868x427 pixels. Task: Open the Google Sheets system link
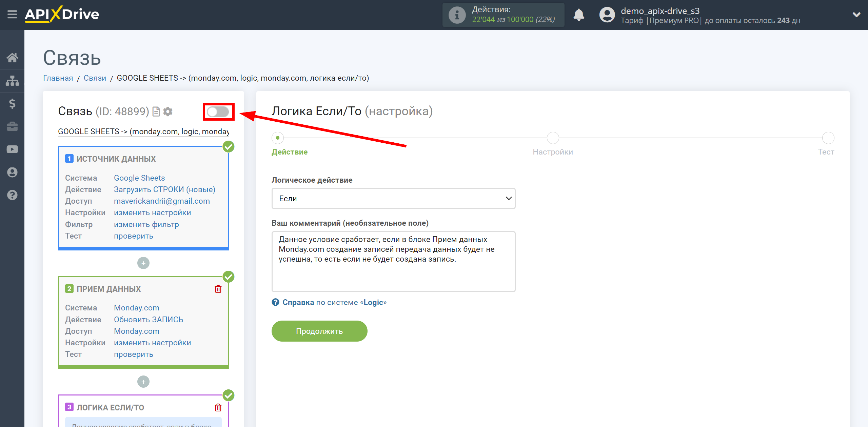pos(139,178)
